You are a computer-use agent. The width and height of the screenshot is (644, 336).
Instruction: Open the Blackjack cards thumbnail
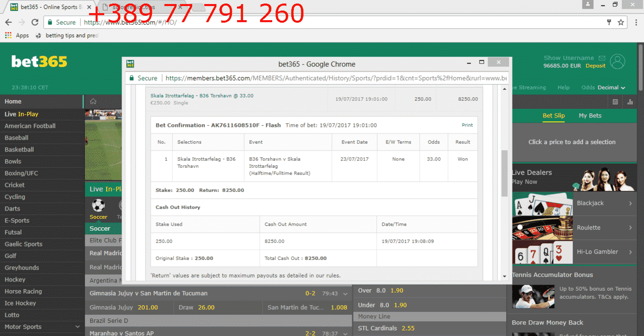[542, 204]
